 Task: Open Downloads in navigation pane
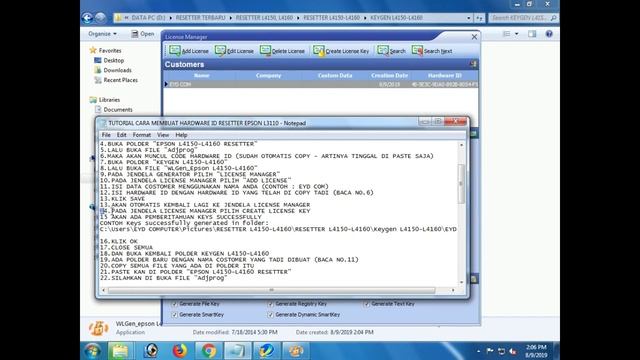click(x=118, y=70)
